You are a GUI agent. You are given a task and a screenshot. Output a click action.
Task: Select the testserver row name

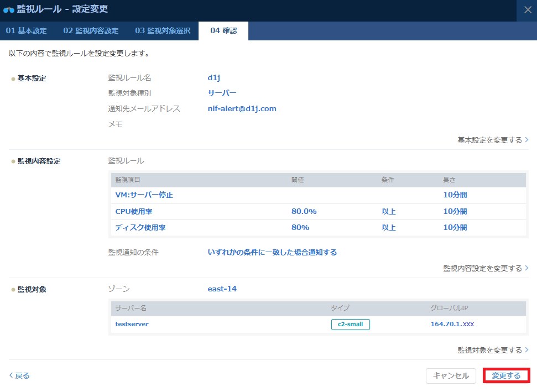pos(132,324)
